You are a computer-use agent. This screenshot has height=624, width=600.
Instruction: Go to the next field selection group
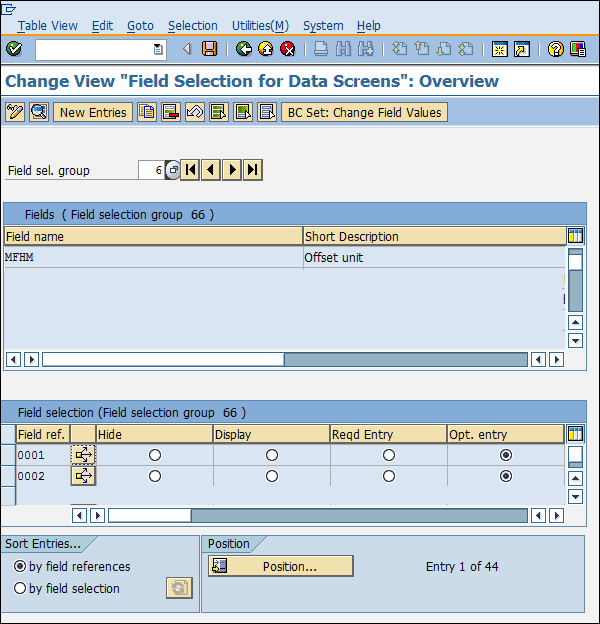[232, 170]
